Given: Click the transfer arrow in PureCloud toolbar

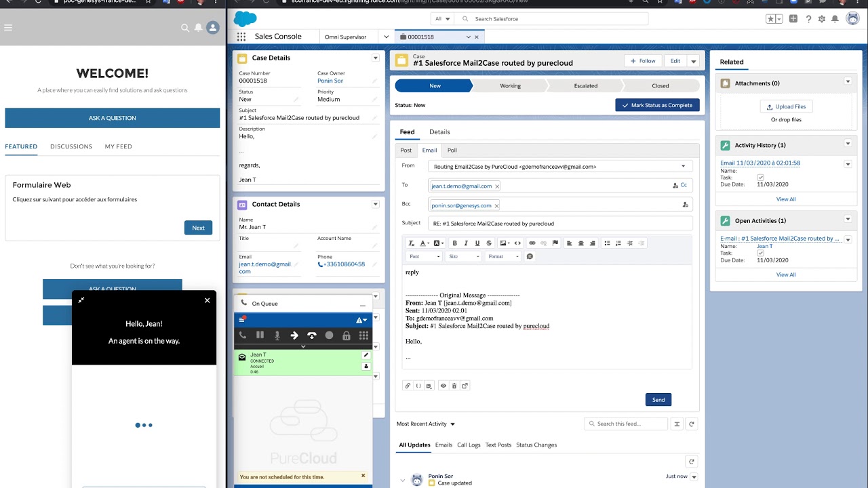Looking at the screenshot, I should click(x=294, y=335).
